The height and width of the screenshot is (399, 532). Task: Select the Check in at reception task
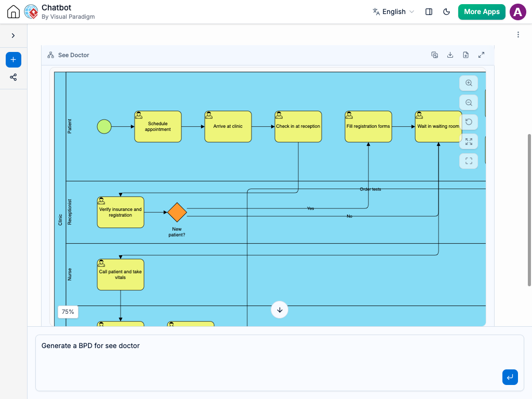298,127
